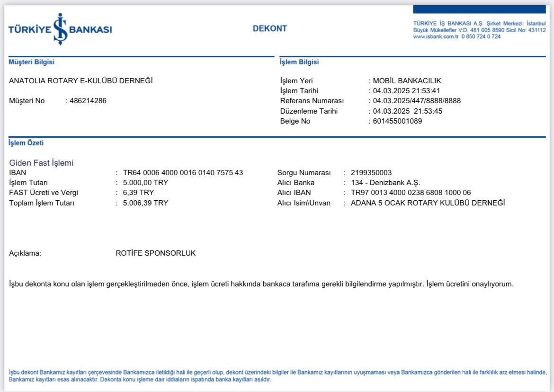This screenshot has height=392, width=554.
Task: Select recipient IBAN "TR97 0013 4000 0238 6808 1000 06"
Action: click(411, 193)
